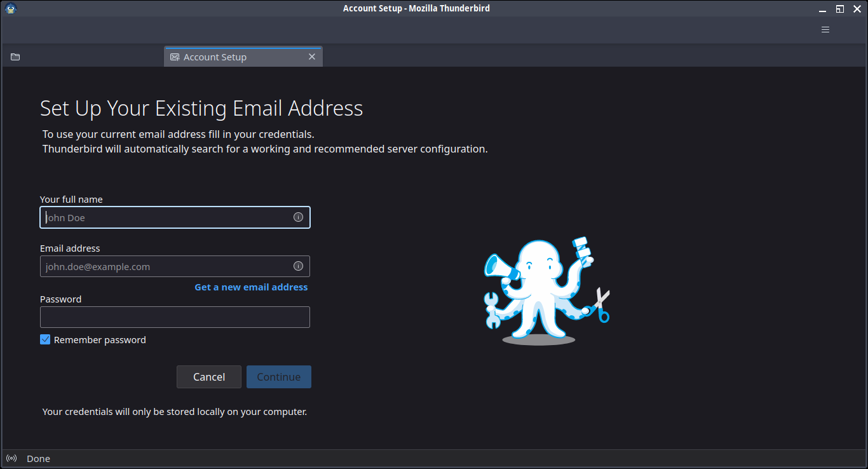Image resolution: width=868 pixels, height=469 pixels.
Task: Focus the Password field
Action: coord(175,317)
